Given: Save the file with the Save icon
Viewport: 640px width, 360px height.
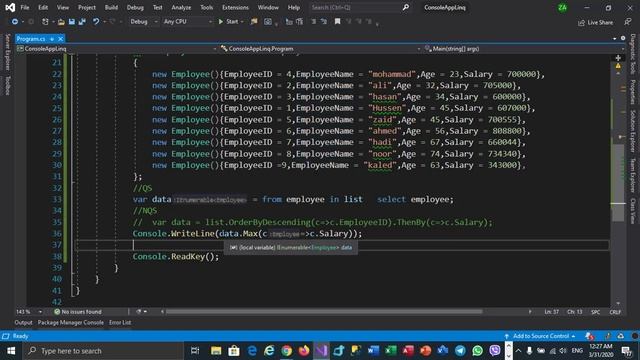Looking at the screenshot, I should coord(72,22).
